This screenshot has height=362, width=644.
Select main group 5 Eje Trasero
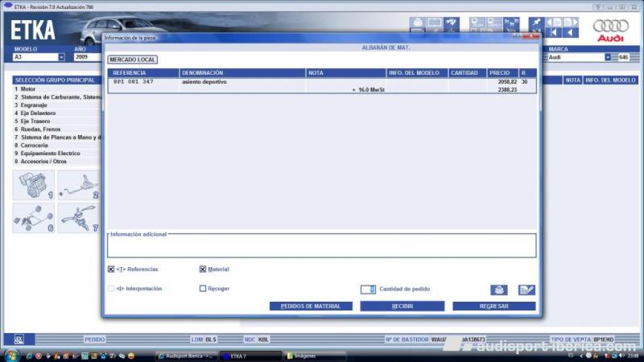pyautogui.click(x=57, y=121)
